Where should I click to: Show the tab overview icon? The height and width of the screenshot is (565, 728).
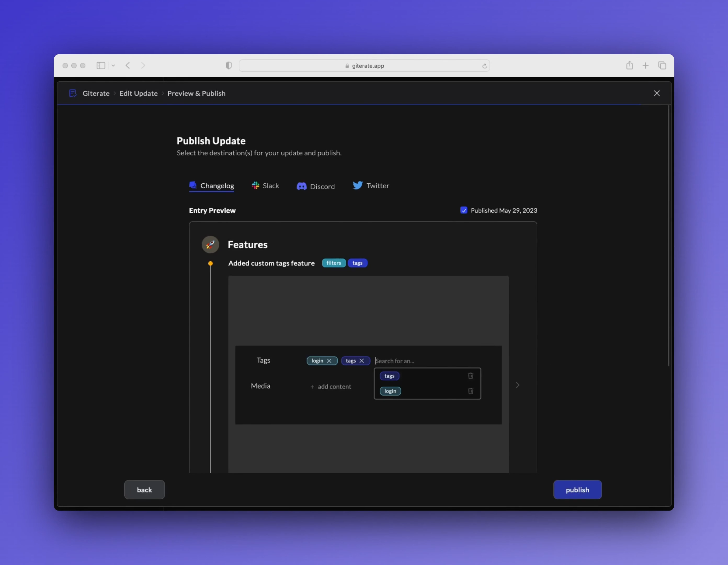tap(662, 65)
